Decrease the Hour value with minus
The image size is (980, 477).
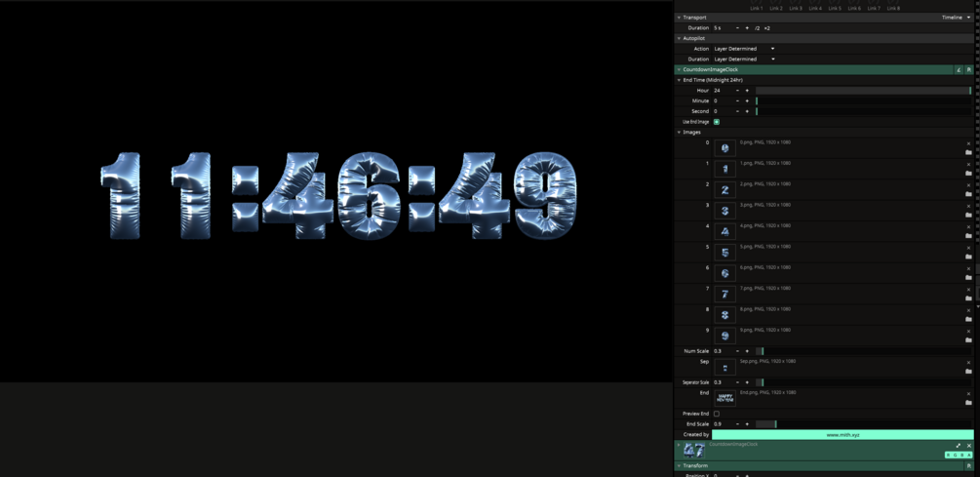737,91
